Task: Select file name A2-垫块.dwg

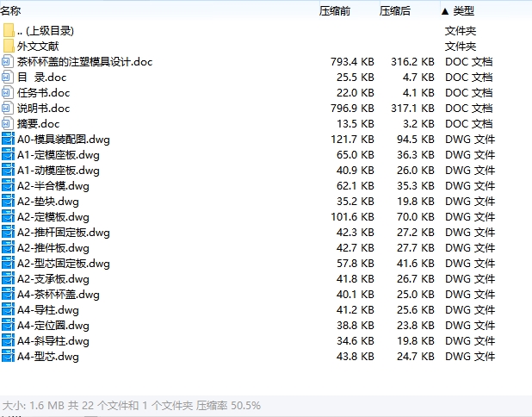Action: click(48, 202)
